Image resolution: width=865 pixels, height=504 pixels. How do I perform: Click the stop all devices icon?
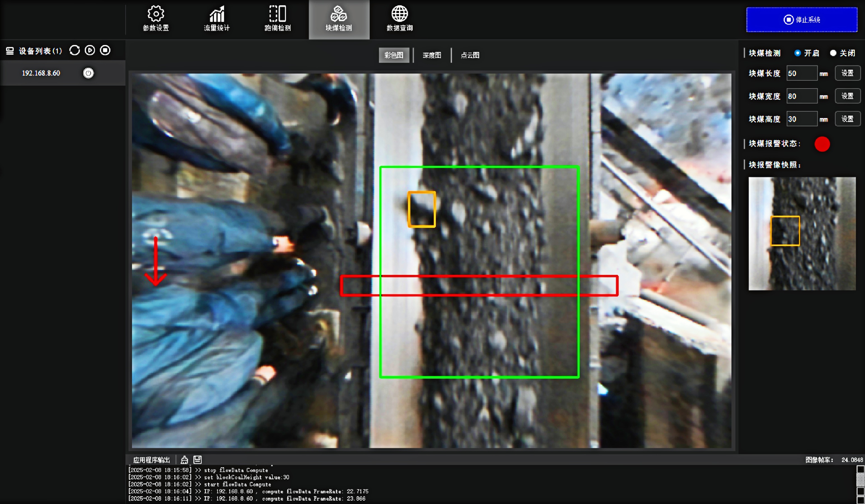coord(105,50)
